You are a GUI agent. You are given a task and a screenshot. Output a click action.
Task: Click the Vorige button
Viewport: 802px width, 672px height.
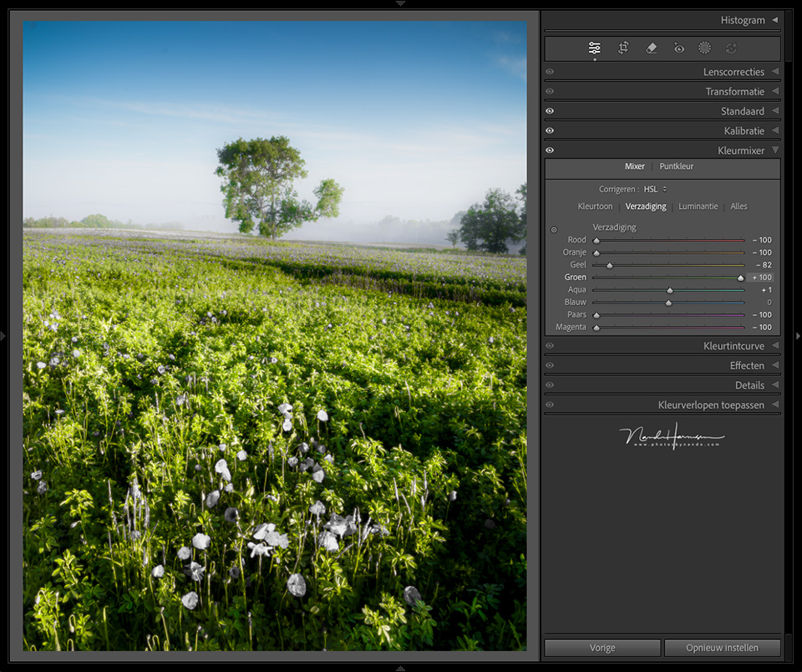pyautogui.click(x=602, y=648)
